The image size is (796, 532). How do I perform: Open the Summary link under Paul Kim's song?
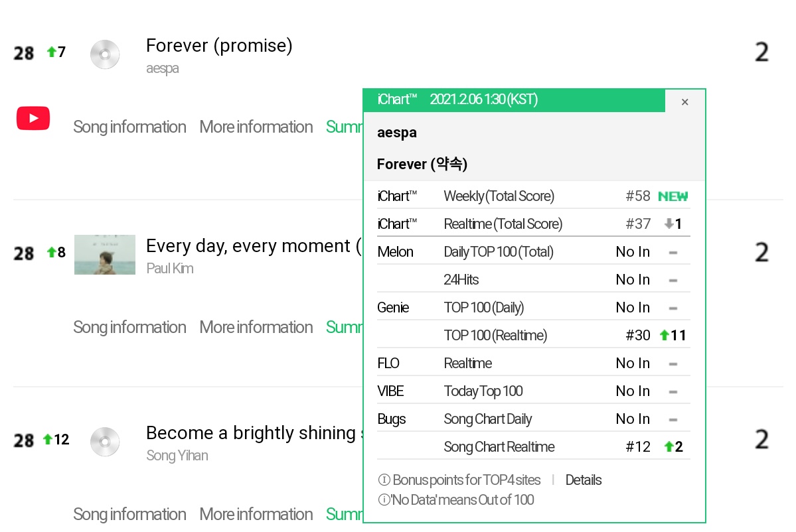(x=344, y=327)
